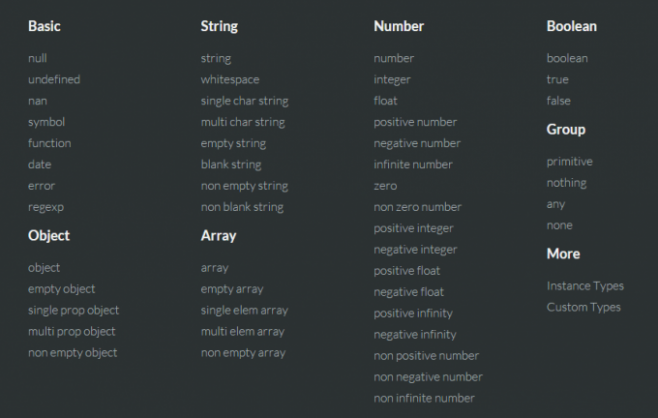Select non empty array entry
The image size is (658, 418).
pyautogui.click(x=243, y=353)
